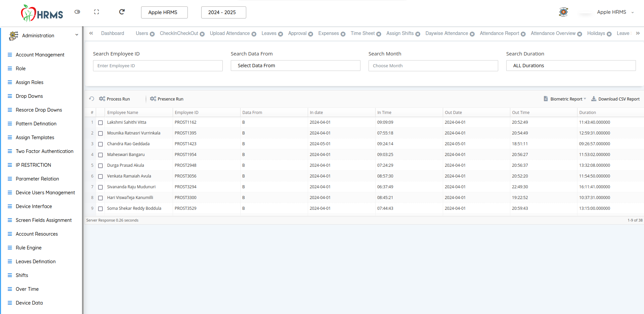Open the profile avatar icon

coord(563,12)
